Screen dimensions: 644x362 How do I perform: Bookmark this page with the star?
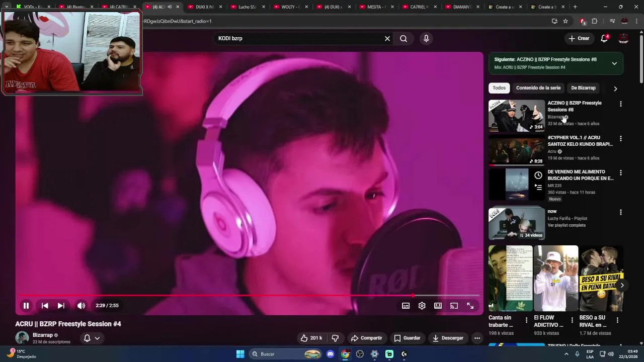click(x=566, y=21)
